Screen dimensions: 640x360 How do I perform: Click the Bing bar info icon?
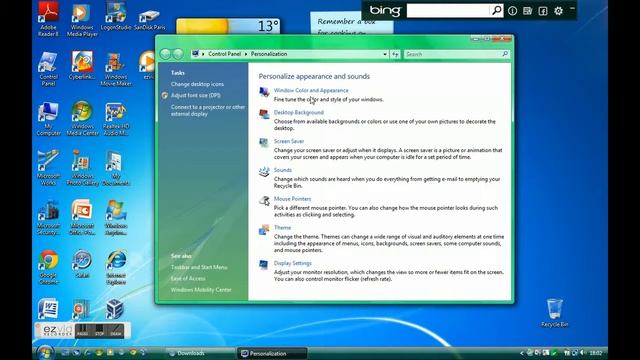click(x=512, y=11)
